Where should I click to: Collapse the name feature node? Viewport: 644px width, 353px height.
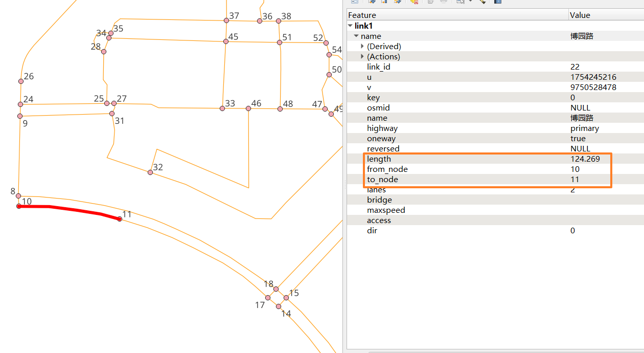click(356, 36)
